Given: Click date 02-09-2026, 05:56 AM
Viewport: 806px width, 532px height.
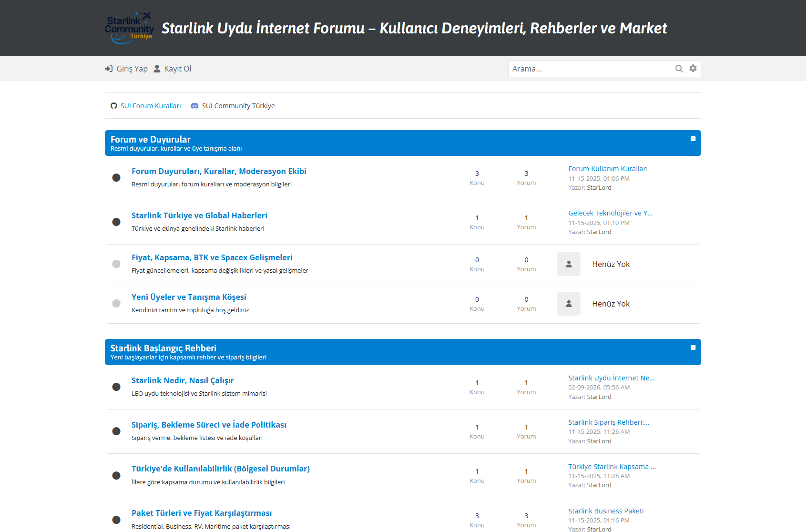Looking at the screenshot, I should coord(599,388).
